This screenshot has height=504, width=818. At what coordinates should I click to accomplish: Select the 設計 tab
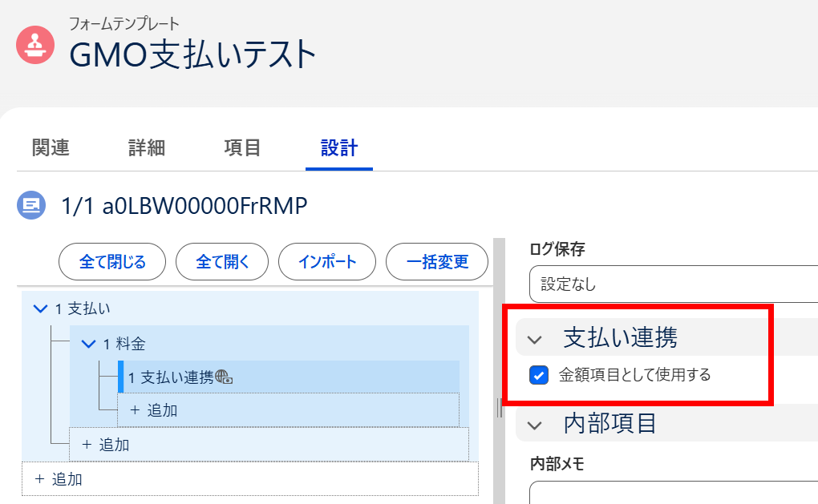point(339,148)
